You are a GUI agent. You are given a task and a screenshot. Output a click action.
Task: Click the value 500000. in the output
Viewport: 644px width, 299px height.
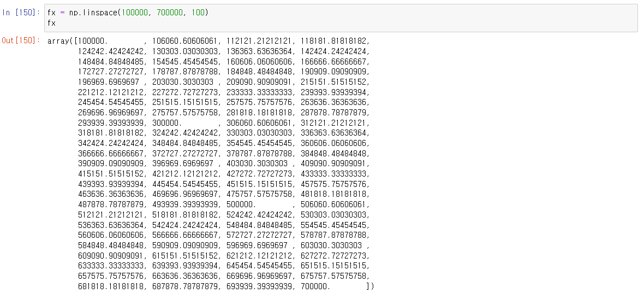point(241,204)
